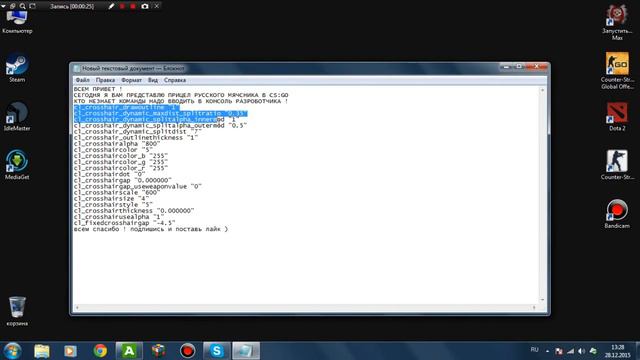Viewport: 640px width, 360px height.
Task: Open the Формат menu in Notepad
Action: coord(131,80)
